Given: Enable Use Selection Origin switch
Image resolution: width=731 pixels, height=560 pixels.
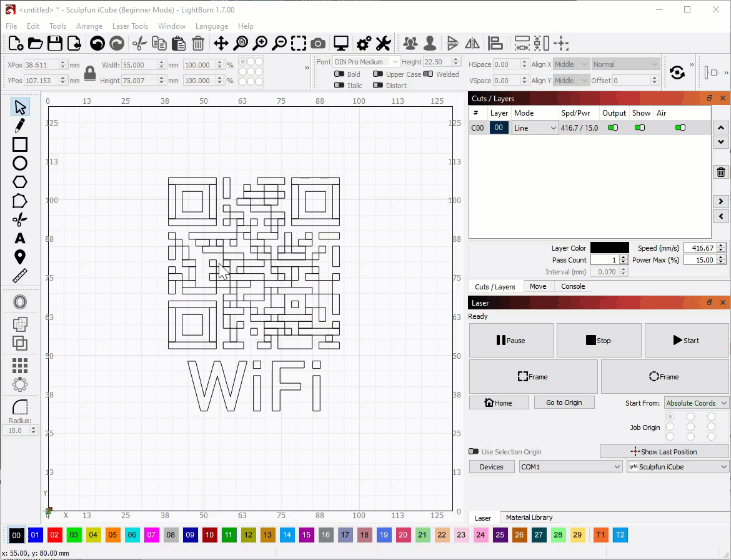Looking at the screenshot, I should tap(474, 451).
